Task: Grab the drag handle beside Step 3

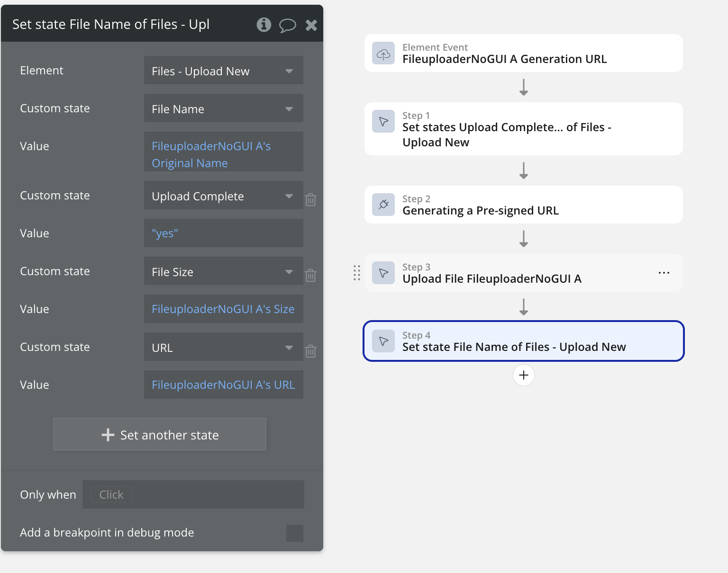Action: (357, 273)
